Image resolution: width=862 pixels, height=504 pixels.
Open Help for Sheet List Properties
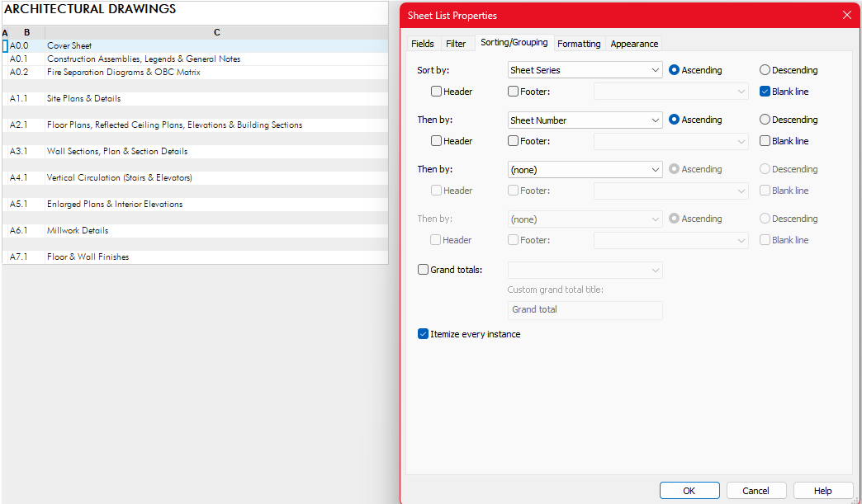coord(823,490)
